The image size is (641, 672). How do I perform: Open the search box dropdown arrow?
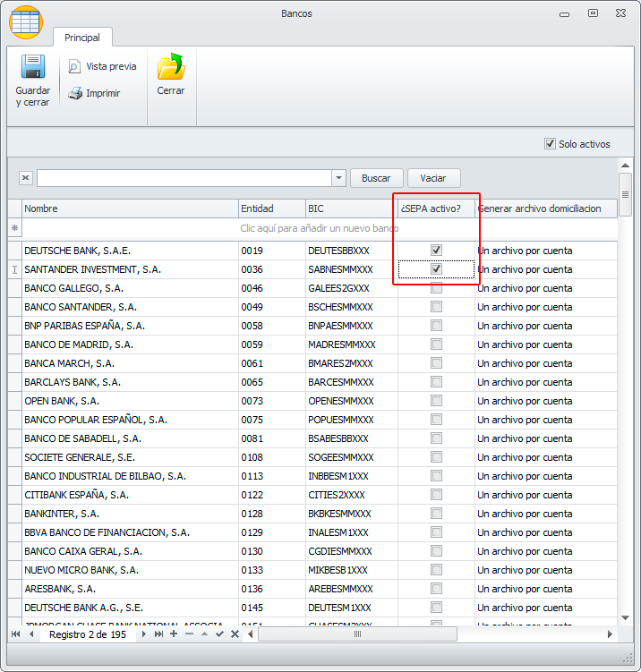click(x=338, y=178)
